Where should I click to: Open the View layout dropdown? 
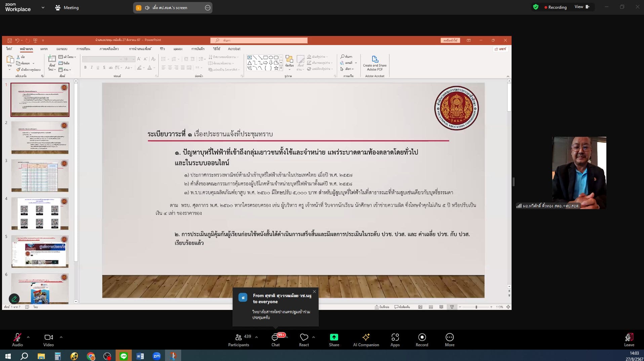(x=582, y=7)
